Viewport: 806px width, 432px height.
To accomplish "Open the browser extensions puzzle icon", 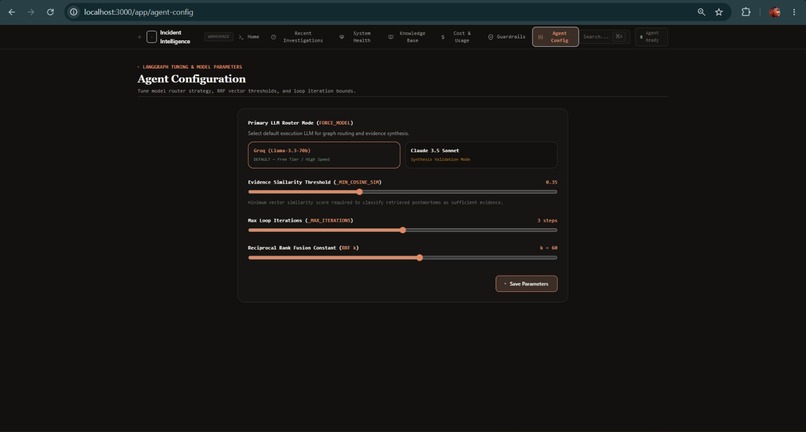I will 745,12.
